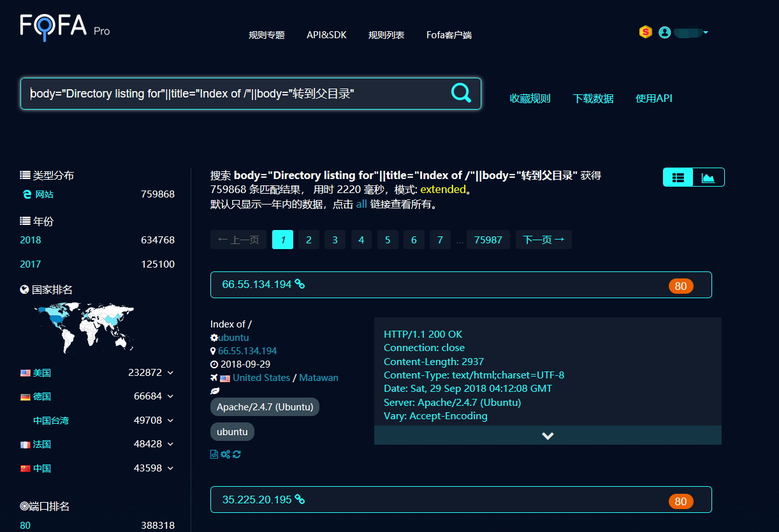779x532 pixels.
Task: Click the 下载数据 link
Action: (x=593, y=98)
